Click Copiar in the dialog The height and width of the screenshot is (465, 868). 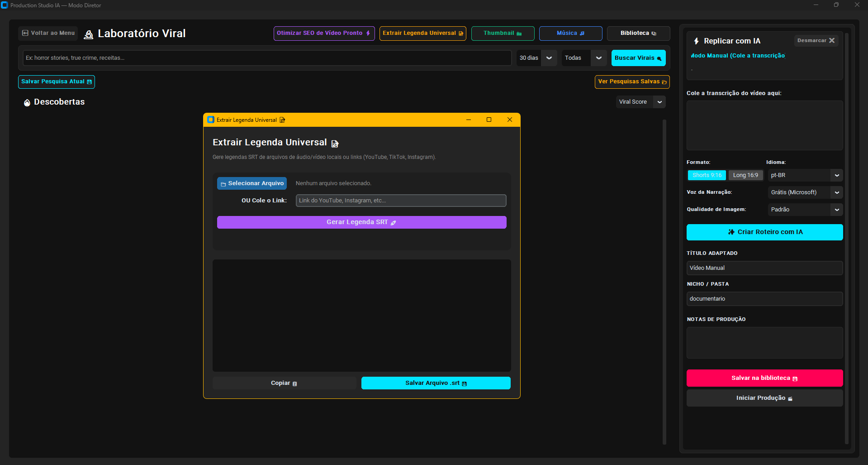[x=284, y=383]
